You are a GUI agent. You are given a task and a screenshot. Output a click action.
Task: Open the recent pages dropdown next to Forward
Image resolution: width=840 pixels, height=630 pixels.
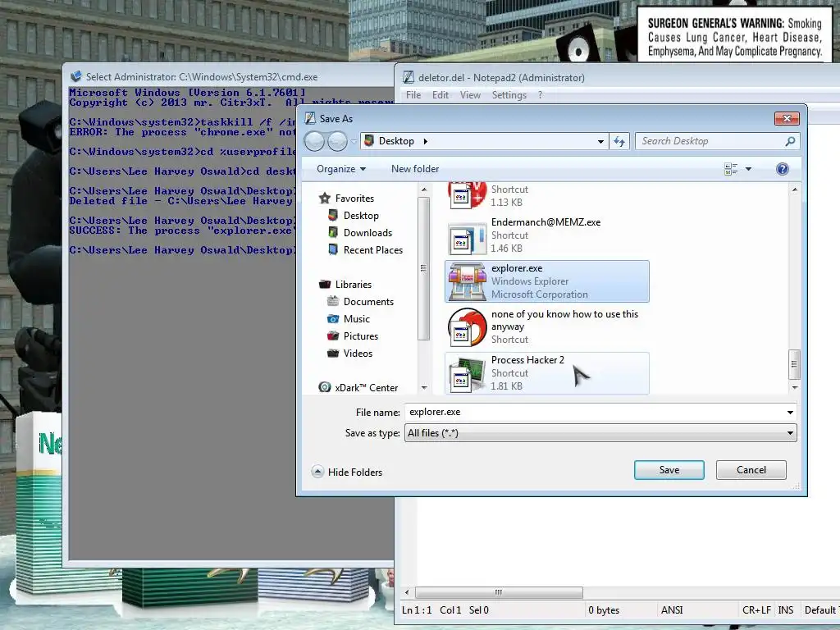tap(354, 141)
